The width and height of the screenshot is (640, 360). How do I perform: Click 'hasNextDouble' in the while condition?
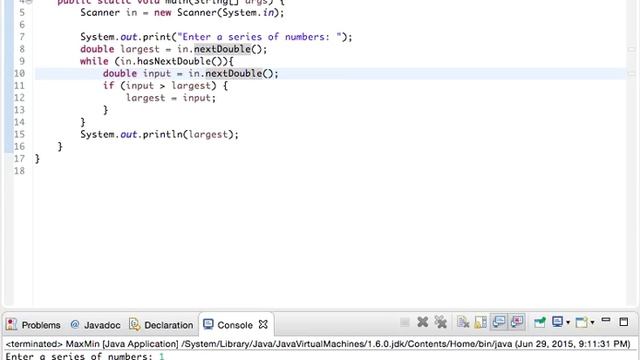(173, 61)
